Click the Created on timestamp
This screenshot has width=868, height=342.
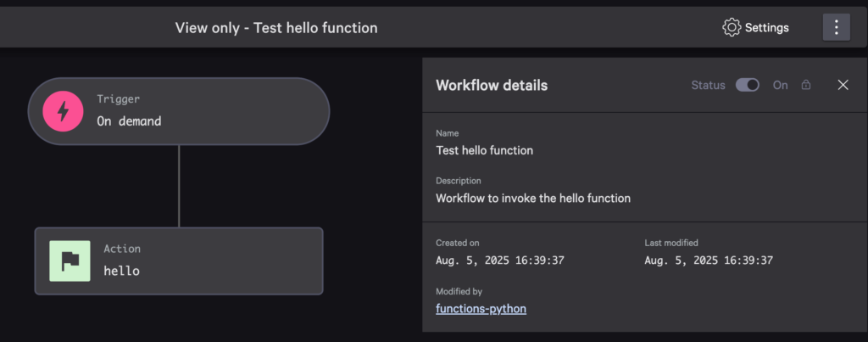(x=500, y=261)
